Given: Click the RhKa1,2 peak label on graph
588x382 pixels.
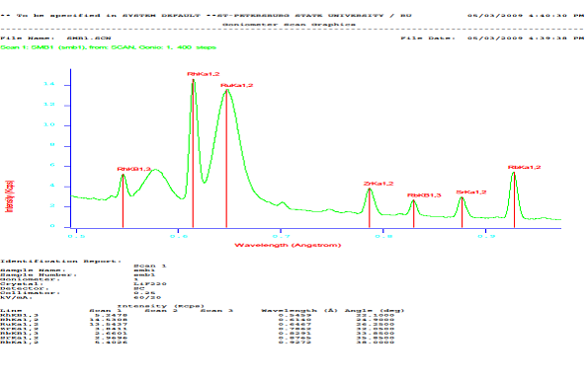Looking at the screenshot, I should click(204, 74).
